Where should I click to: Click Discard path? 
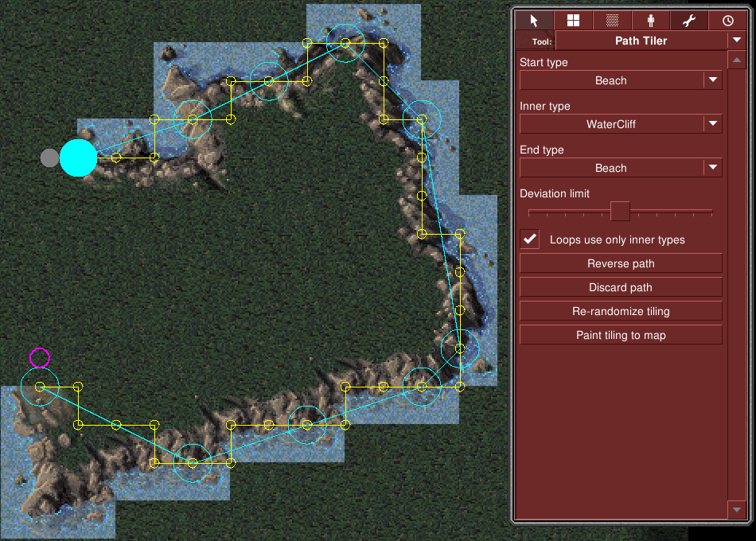[x=620, y=286]
